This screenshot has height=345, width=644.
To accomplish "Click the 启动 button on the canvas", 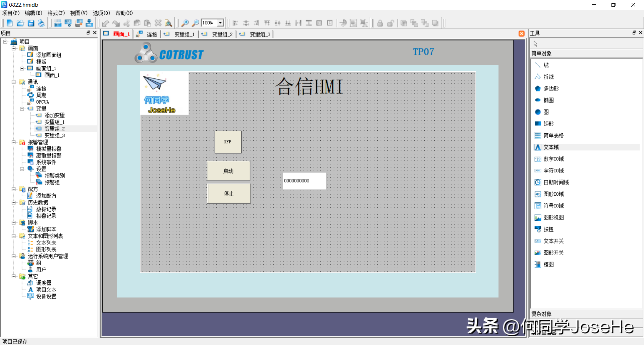I will pos(228,171).
